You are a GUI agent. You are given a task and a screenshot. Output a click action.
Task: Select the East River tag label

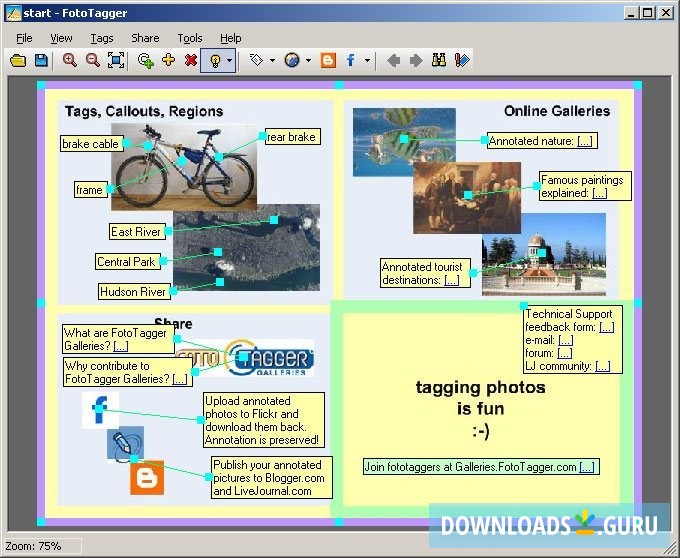pos(137,232)
